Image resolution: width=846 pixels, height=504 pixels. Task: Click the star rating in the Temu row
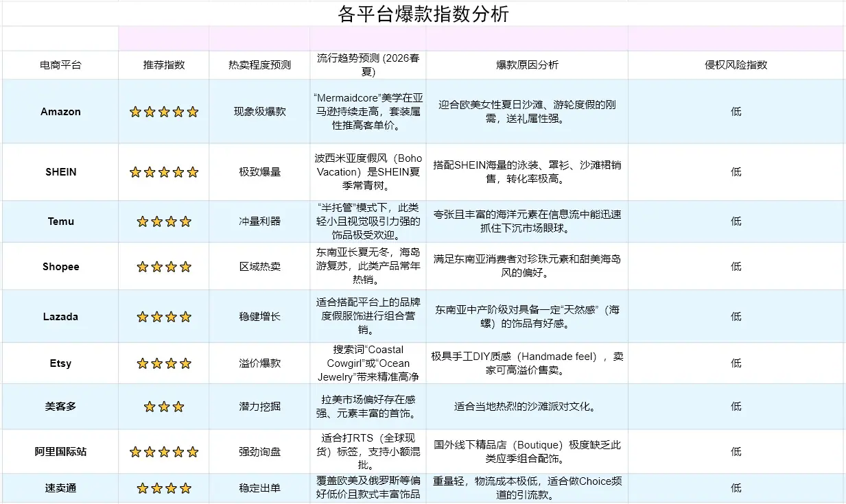164,221
